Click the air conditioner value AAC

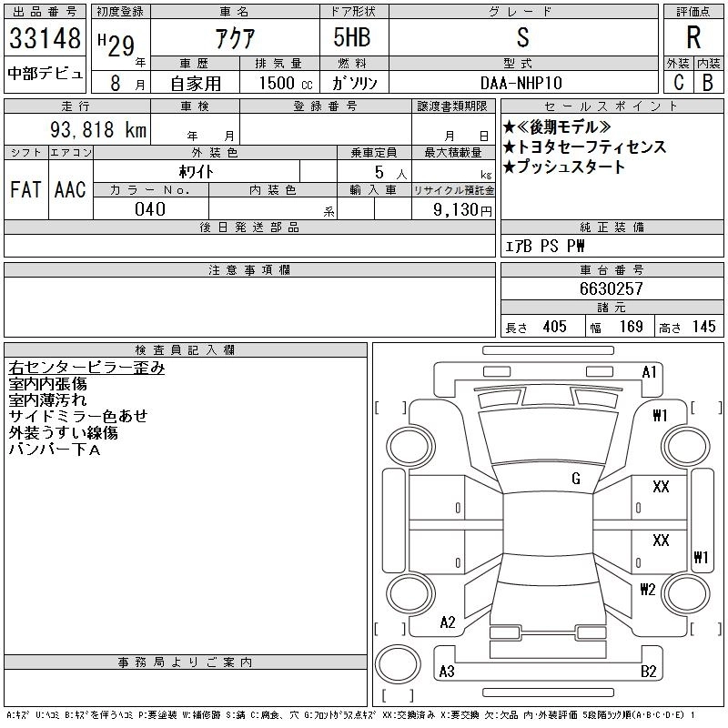pos(70,189)
